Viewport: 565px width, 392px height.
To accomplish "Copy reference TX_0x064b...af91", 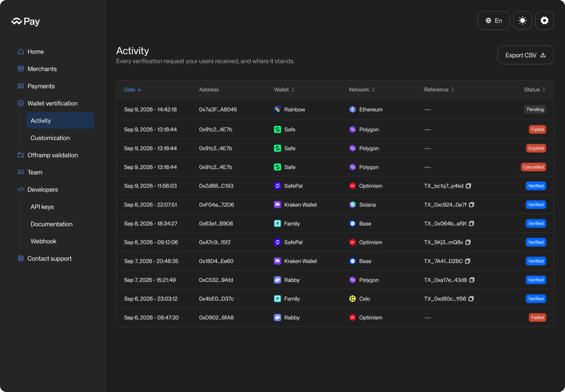I will coord(471,223).
